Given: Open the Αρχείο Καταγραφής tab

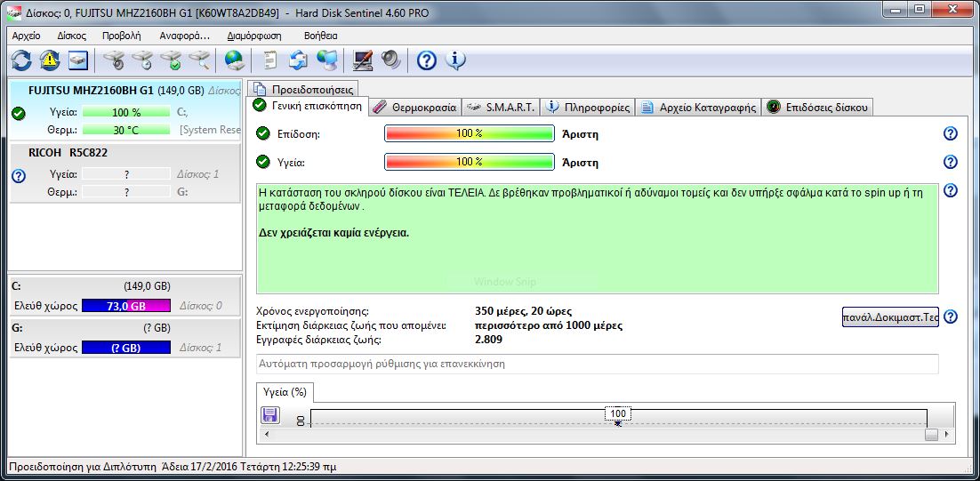Looking at the screenshot, I should pos(699,108).
